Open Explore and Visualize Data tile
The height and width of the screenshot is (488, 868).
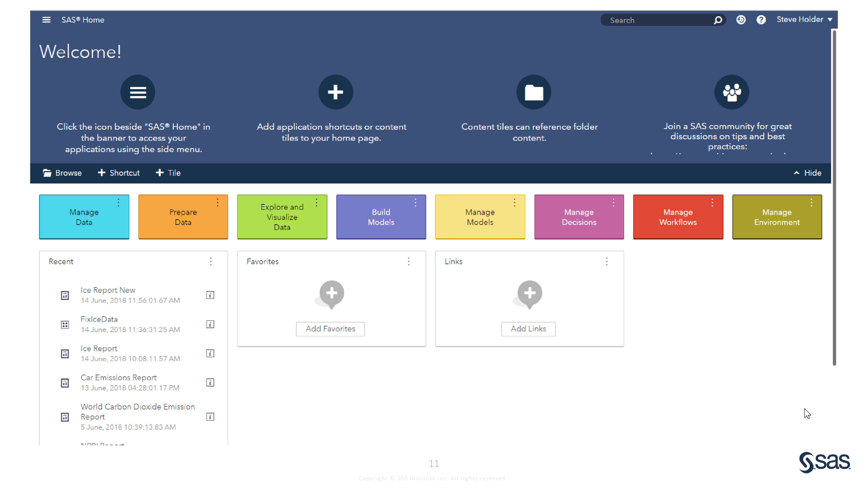click(282, 217)
